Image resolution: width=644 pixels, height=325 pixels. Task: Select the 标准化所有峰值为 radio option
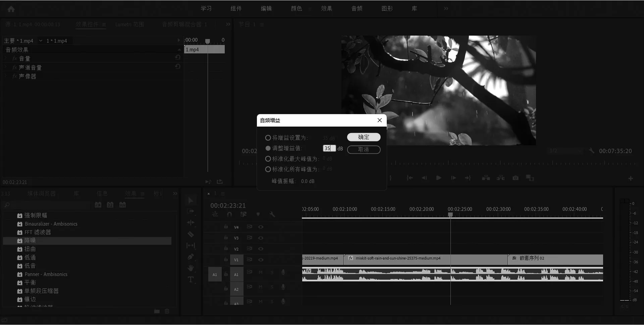268,169
